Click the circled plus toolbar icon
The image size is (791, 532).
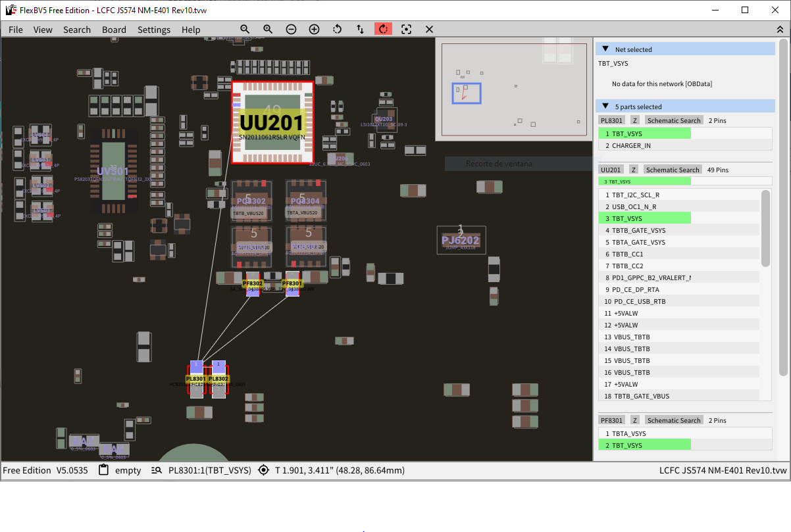[314, 30]
